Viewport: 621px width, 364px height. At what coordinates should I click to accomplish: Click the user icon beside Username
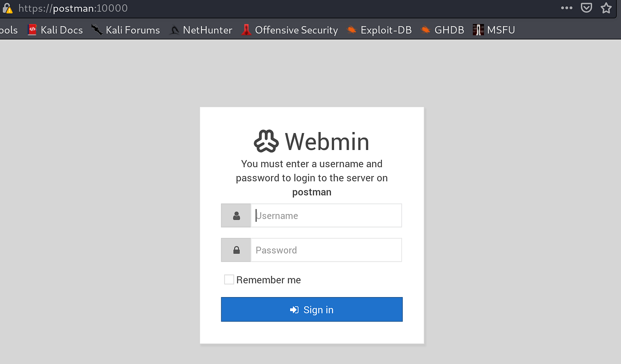click(236, 215)
